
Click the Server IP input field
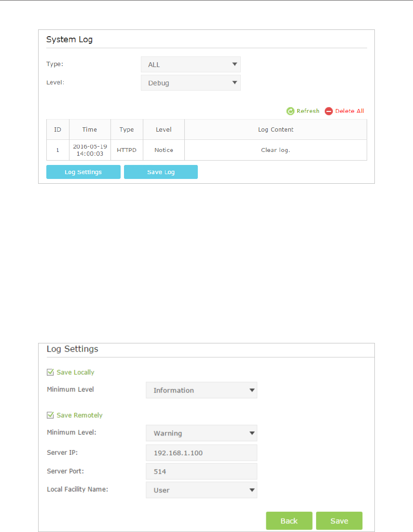pyautogui.click(x=201, y=453)
